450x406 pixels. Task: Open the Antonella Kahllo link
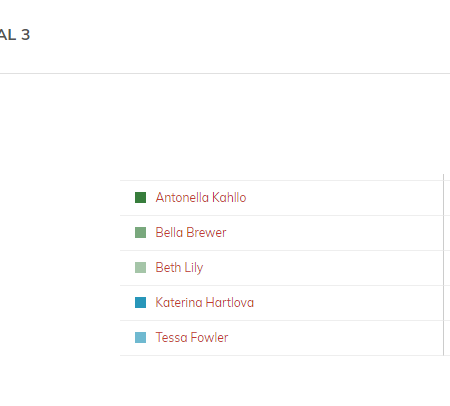[201, 197]
